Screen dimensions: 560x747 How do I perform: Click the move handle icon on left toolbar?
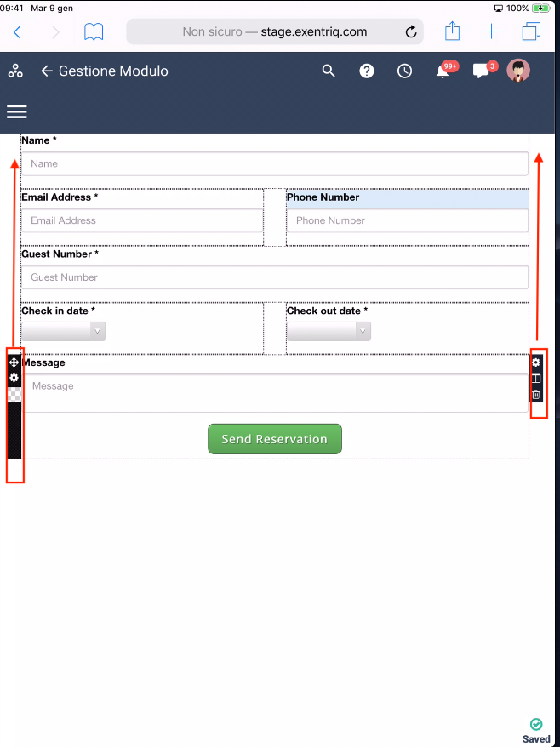coord(14,362)
